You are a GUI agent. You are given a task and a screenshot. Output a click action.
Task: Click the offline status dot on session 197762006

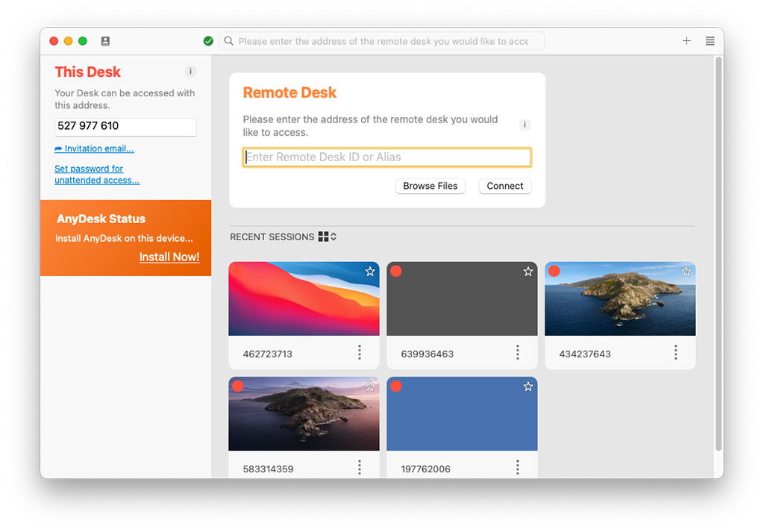396,387
